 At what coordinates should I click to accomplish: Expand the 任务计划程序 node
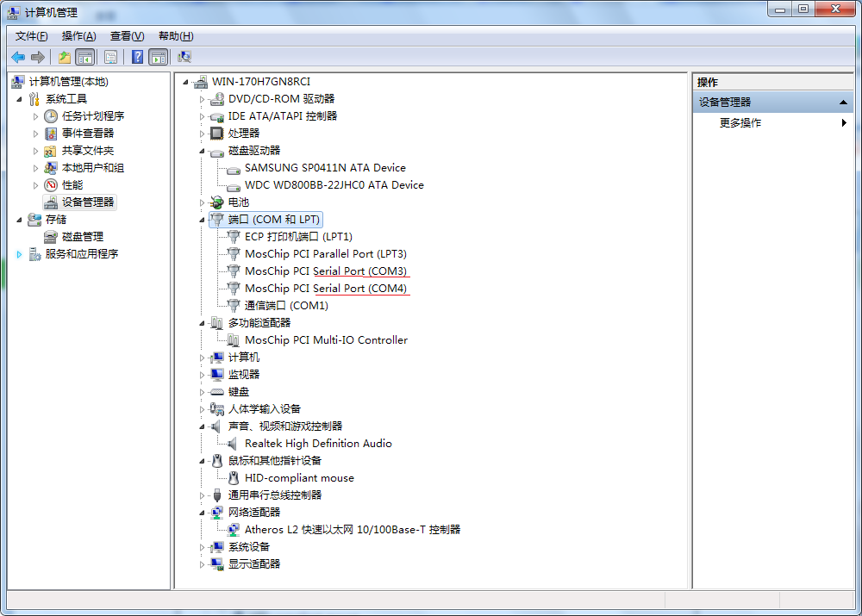(x=35, y=116)
